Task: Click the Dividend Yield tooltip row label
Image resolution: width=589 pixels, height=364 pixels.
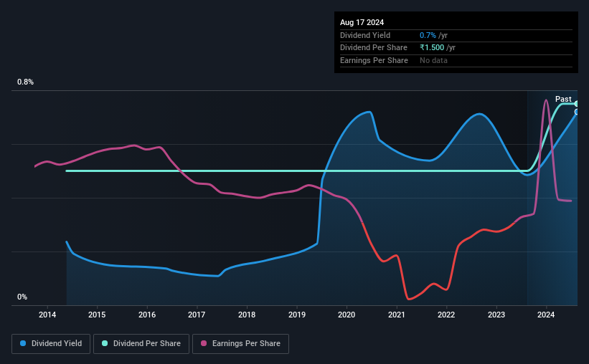Action: click(365, 35)
